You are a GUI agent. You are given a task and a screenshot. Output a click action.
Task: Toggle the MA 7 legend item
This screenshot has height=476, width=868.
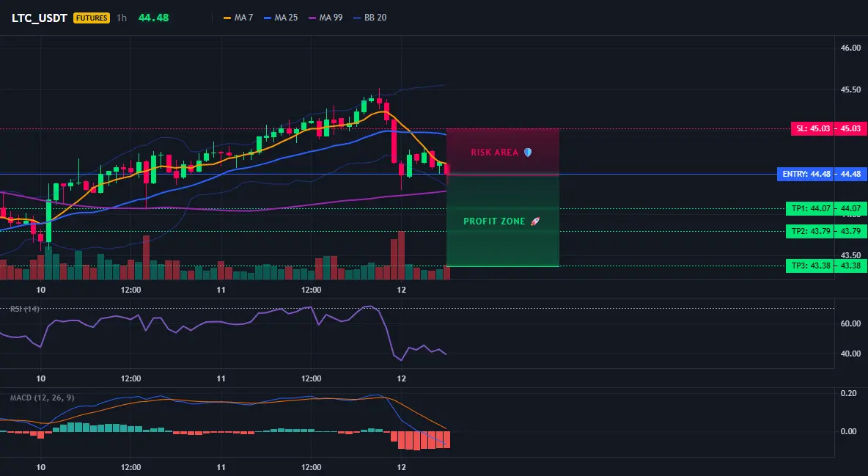[x=238, y=18]
